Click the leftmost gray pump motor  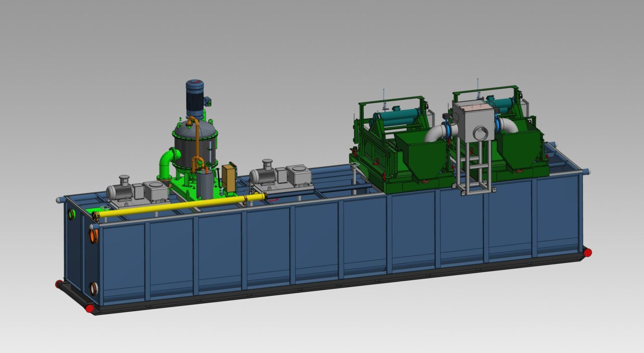click(x=119, y=192)
